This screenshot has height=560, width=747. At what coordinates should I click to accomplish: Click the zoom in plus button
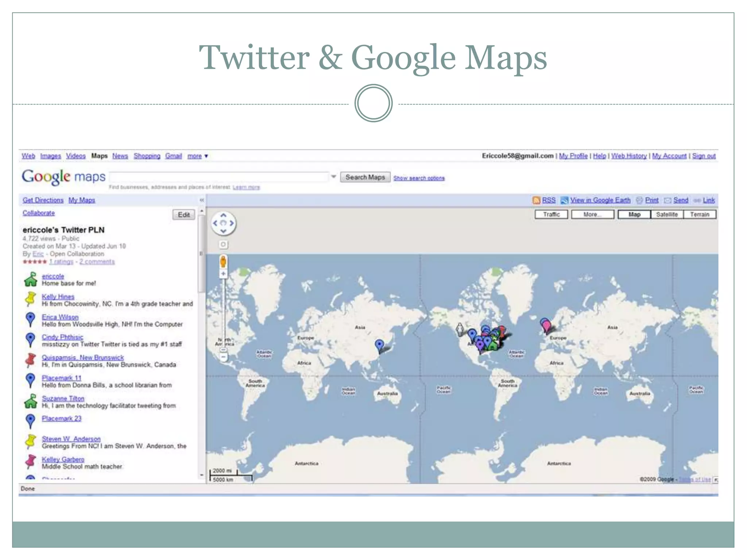point(223,274)
